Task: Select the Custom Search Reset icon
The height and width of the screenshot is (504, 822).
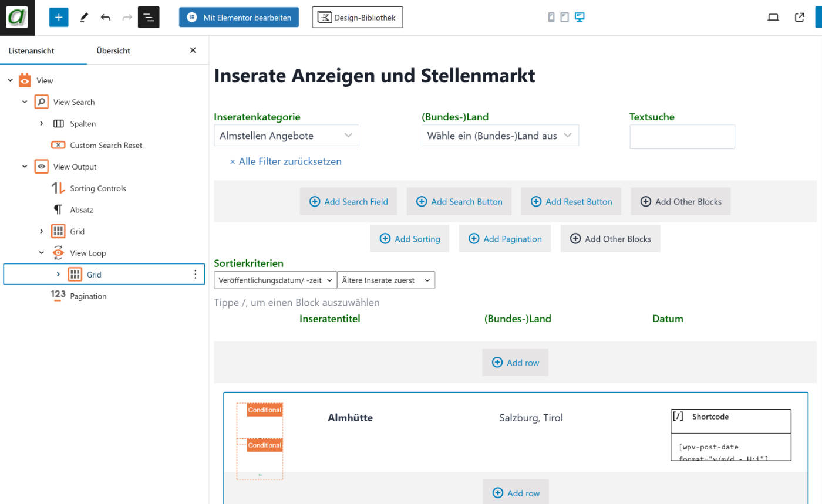Action: tap(58, 145)
